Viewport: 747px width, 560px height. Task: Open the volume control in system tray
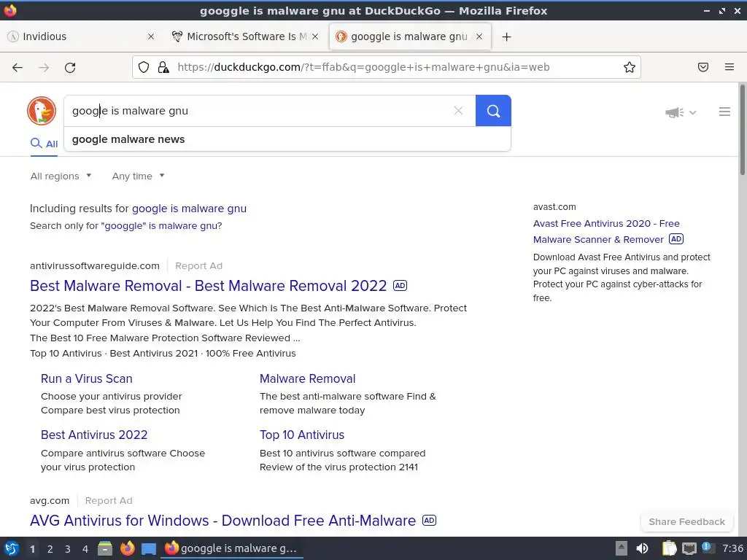[642, 548]
